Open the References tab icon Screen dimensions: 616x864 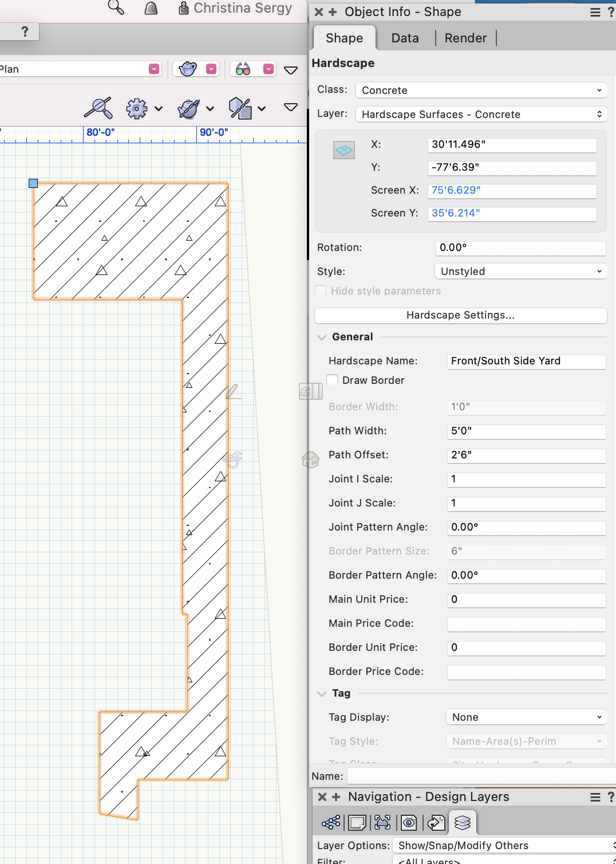(436, 823)
